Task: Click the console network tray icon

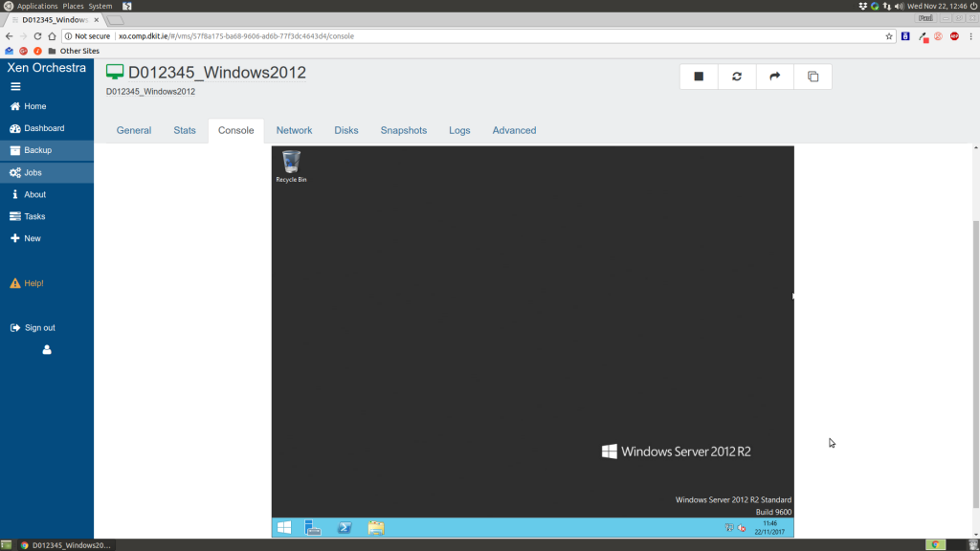Action: (x=729, y=528)
